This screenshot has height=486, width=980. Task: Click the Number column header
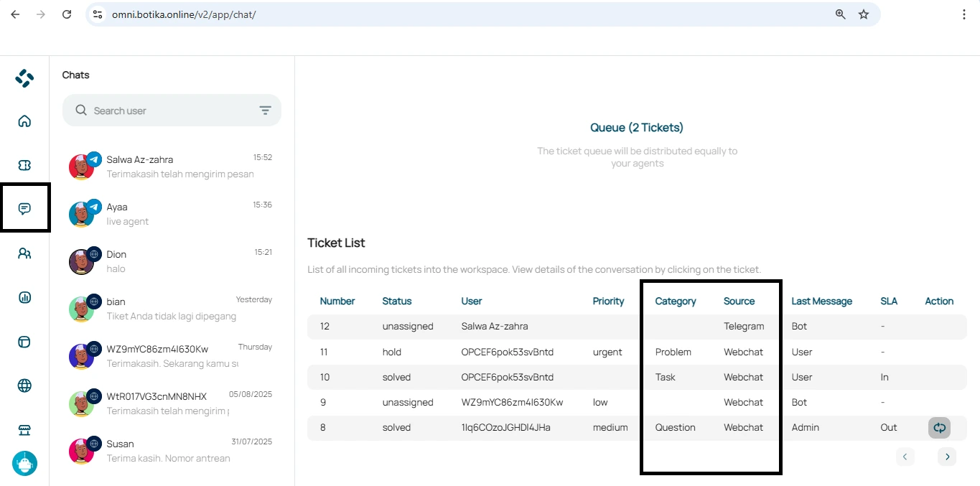[x=337, y=302]
